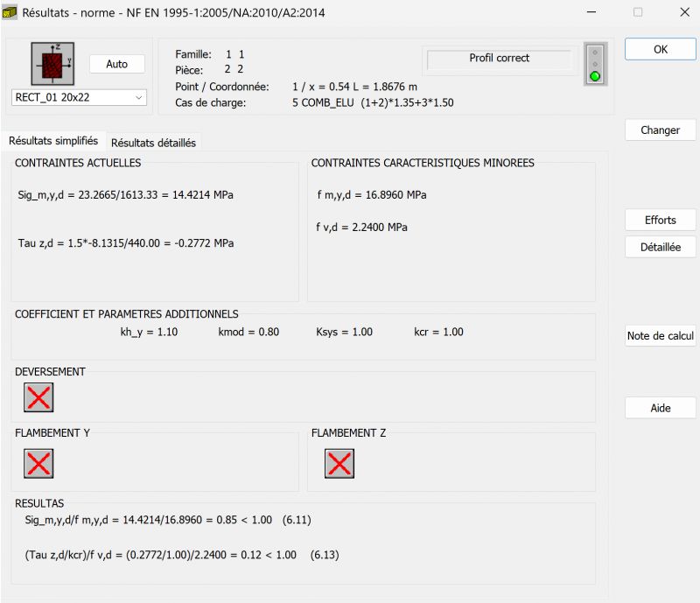
Task: Open Note de calcul
Action: 661,336
